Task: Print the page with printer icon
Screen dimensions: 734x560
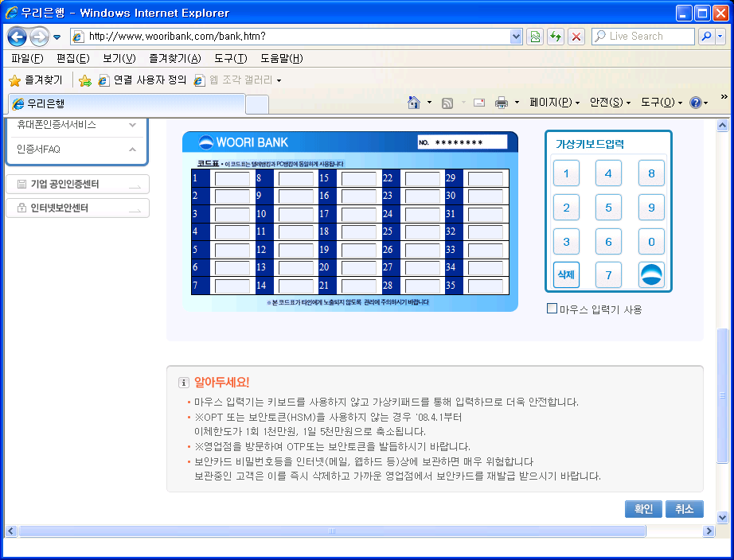Action: click(x=502, y=103)
